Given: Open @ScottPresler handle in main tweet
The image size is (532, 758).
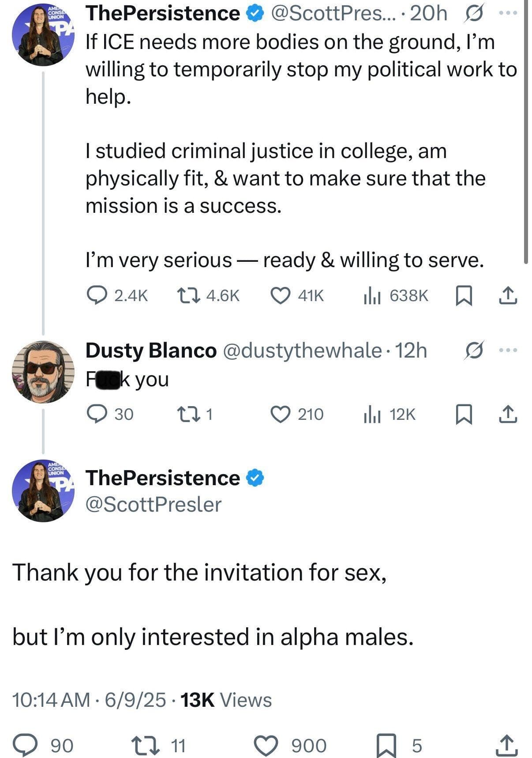Looking at the screenshot, I should pyautogui.click(x=153, y=505).
